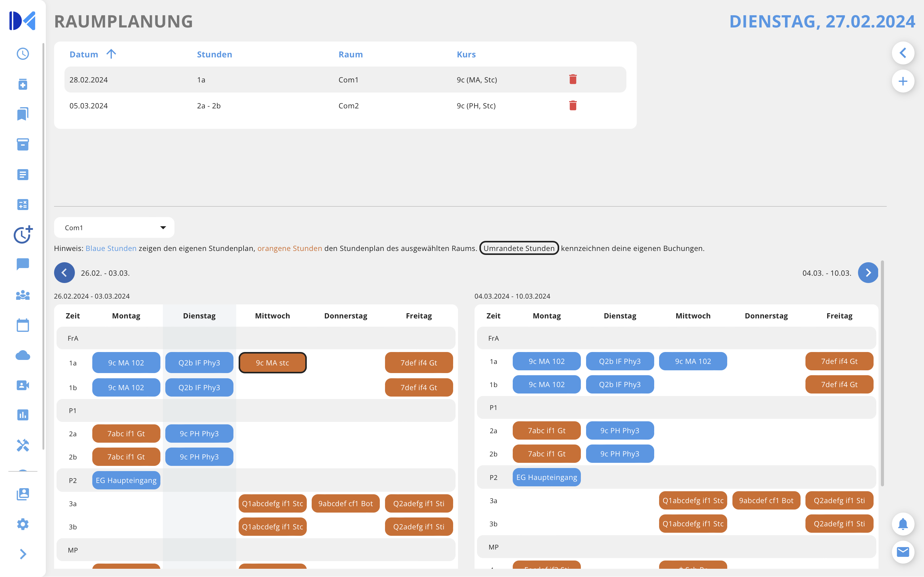Delete the 05.03.2024 Com2 booking
The image size is (924, 577).
point(573,105)
